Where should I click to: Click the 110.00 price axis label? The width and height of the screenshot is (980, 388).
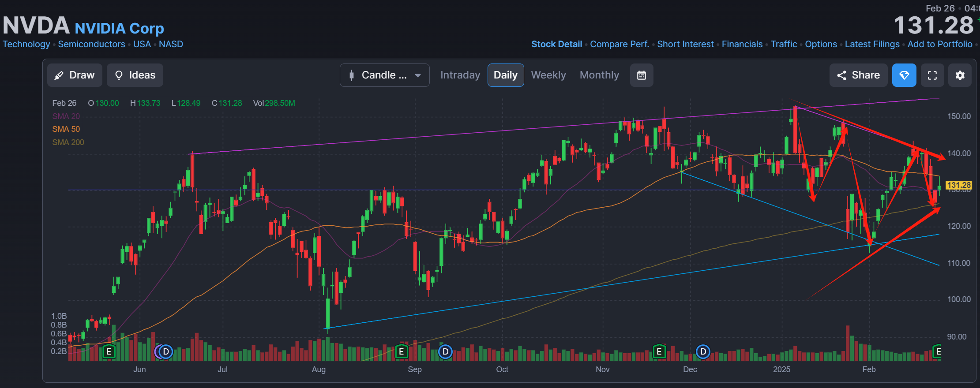tap(959, 263)
